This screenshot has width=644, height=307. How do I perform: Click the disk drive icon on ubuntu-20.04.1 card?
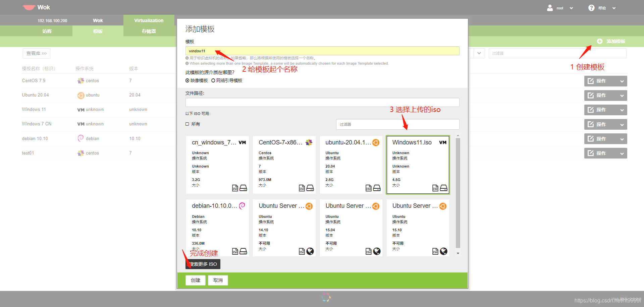click(377, 188)
